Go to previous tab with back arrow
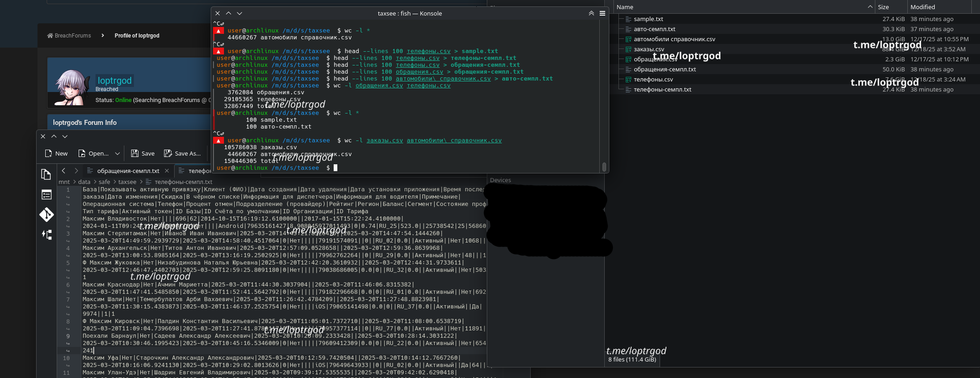 click(64, 171)
